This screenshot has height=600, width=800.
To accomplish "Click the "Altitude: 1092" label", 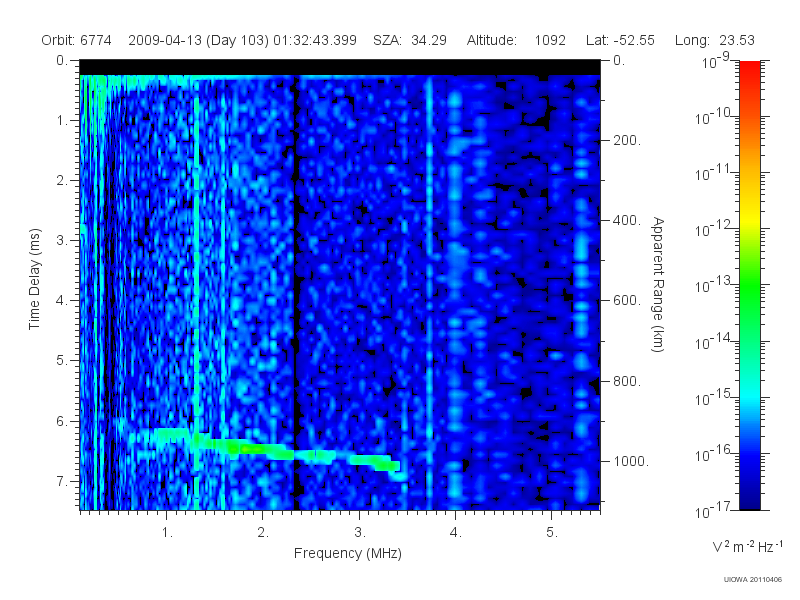I will pos(516,40).
